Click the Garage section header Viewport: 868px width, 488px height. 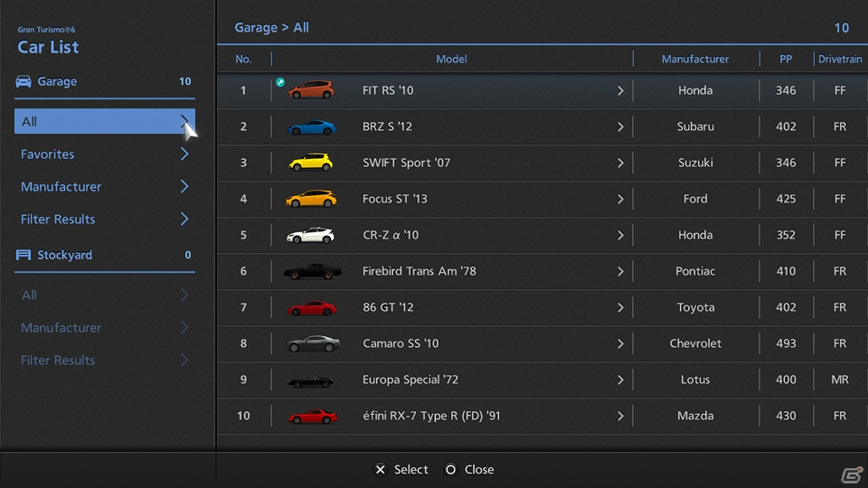(105, 81)
